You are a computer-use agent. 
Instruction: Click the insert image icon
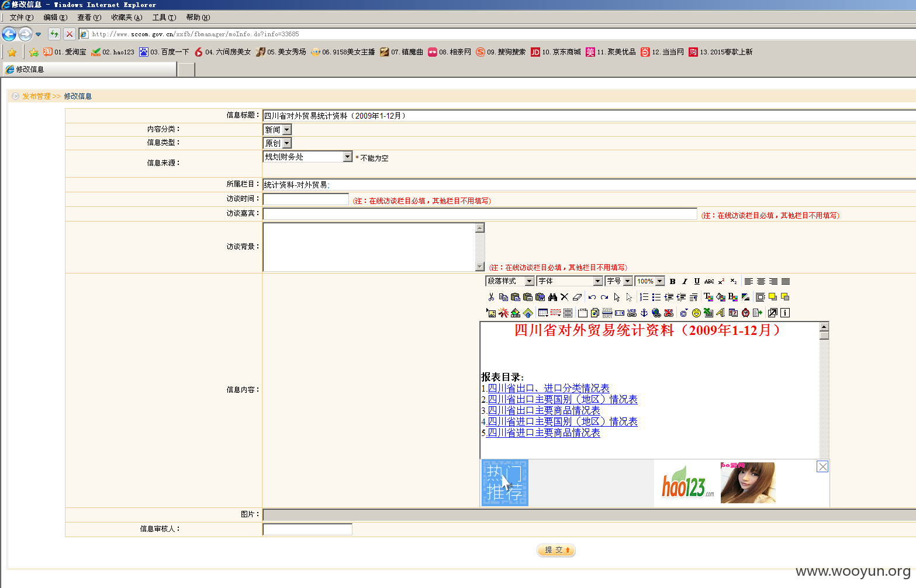click(x=491, y=313)
